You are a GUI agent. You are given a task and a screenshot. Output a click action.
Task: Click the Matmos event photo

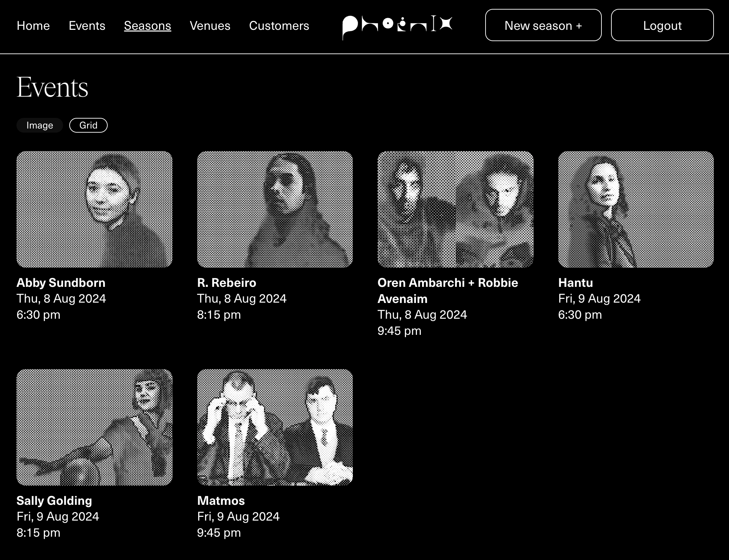[275, 427]
